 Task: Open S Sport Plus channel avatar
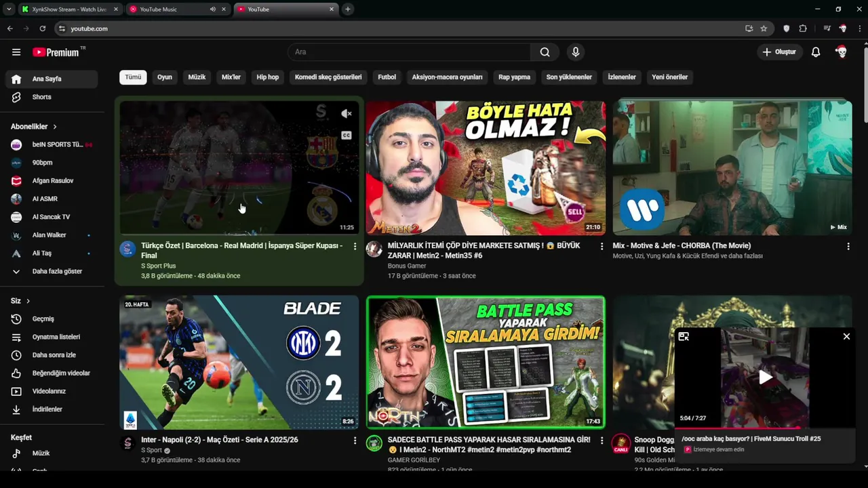(127, 249)
